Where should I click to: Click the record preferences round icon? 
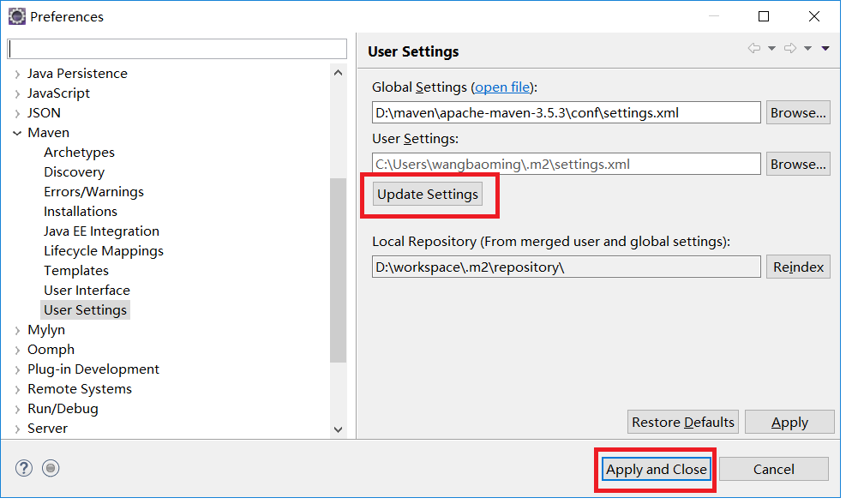pyautogui.click(x=51, y=468)
